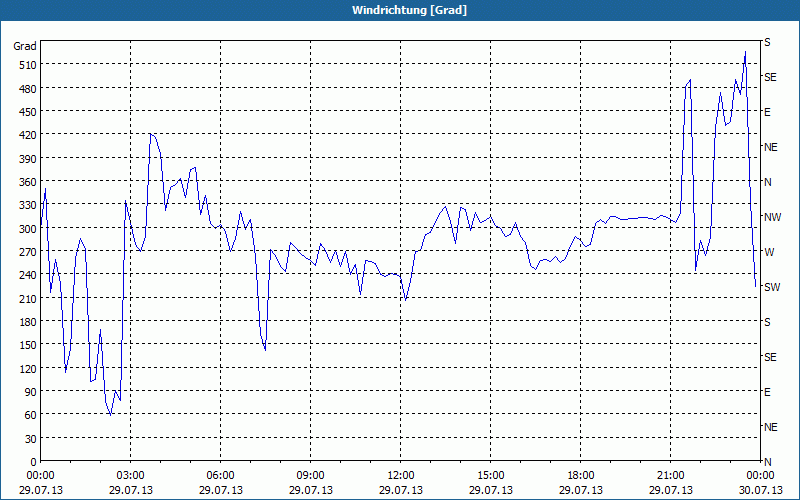The image size is (800, 500).
Task: Click the SW compass label
Action: pos(772,287)
